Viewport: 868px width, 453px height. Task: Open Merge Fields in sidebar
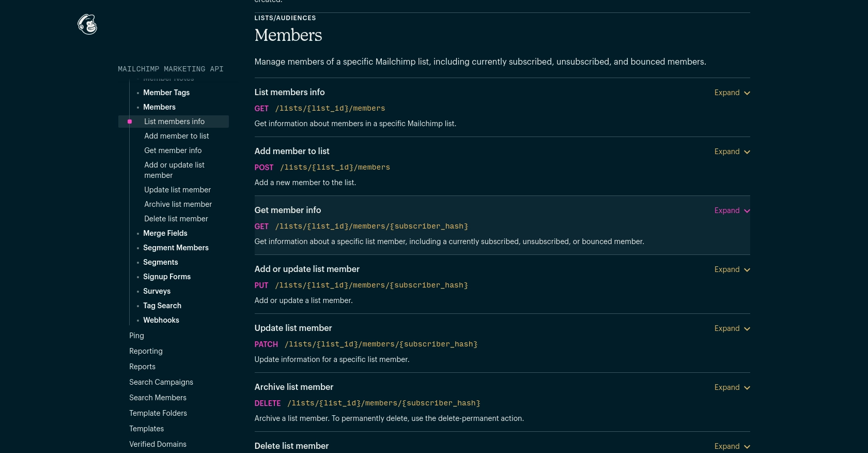(x=165, y=233)
